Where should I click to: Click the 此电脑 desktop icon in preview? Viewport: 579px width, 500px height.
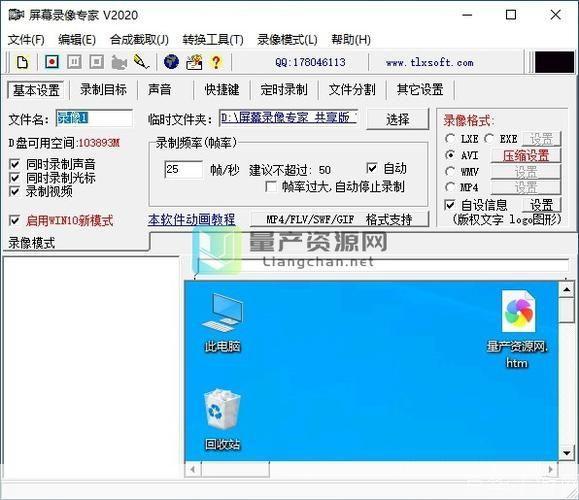[223, 322]
